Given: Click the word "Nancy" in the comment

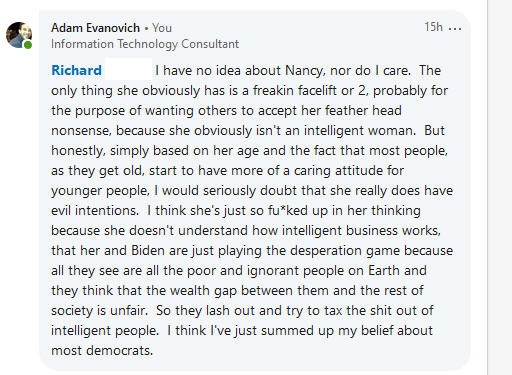Looking at the screenshot, I should (304, 71).
